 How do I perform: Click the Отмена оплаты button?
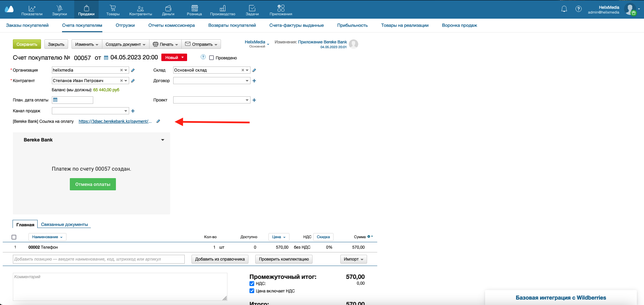(x=93, y=184)
